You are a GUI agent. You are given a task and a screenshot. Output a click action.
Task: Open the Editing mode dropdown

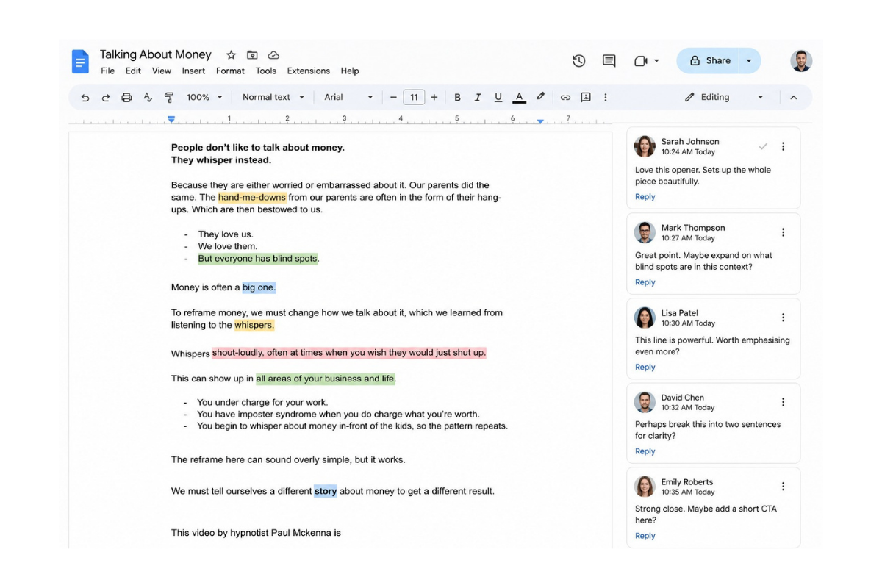pyautogui.click(x=725, y=97)
